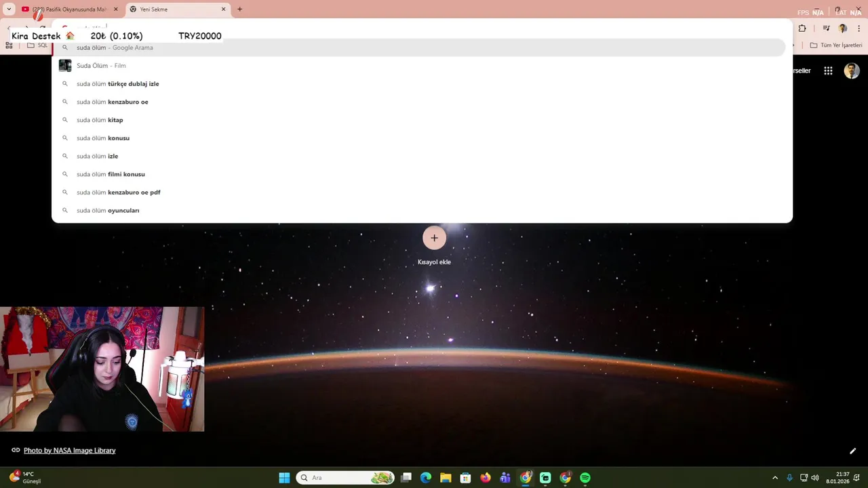The width and height of the screenshot is (868, 488).
Task: Choose 'suda ölüm kenzaburo oe' suggestion
Action: 419,102
